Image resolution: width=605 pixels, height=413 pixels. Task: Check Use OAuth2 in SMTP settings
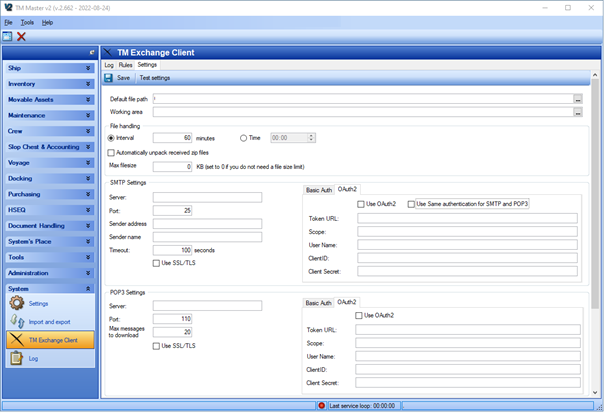361,204
